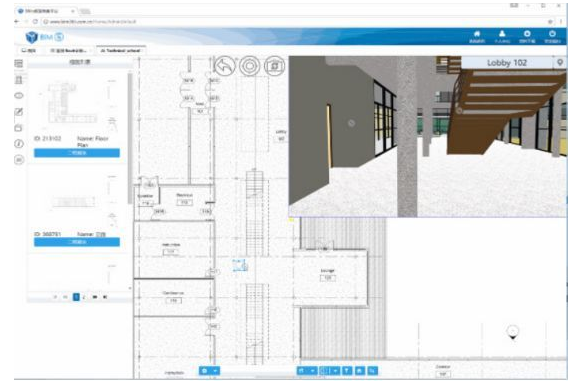587x386 pixels.
Task: Expand the dropdown arrow after the section box icon
Action: point(336,371)
